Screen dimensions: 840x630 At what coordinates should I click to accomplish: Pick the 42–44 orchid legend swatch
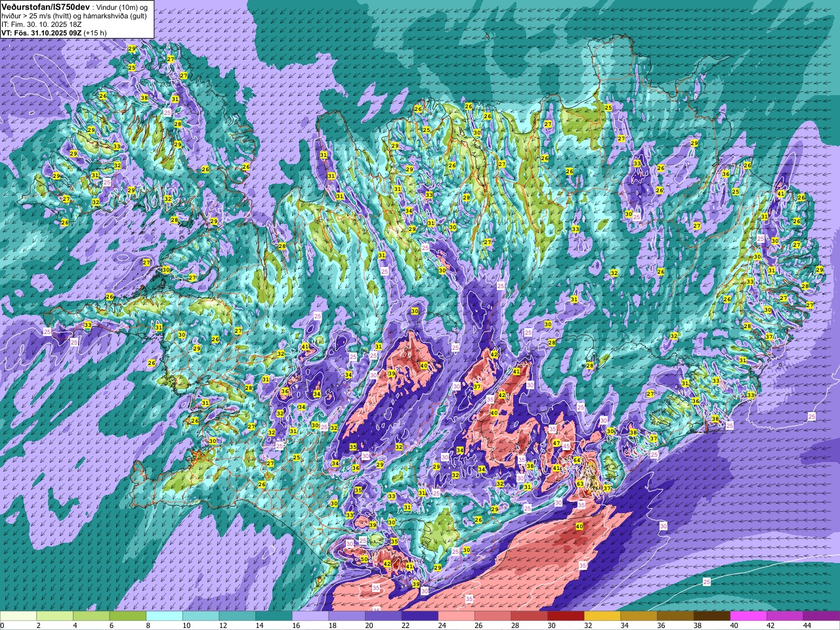pyautogui.click(x=786, y=616)
